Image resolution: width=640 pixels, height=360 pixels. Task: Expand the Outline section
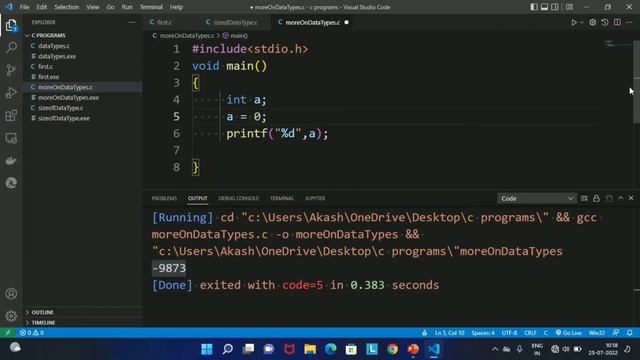coord(83,312)
